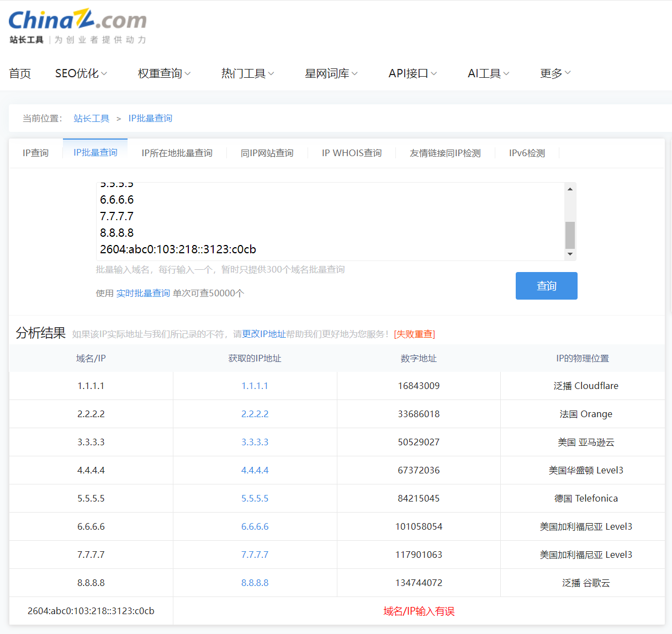Expand the AI工具 dropdown menu

[488, 73]
